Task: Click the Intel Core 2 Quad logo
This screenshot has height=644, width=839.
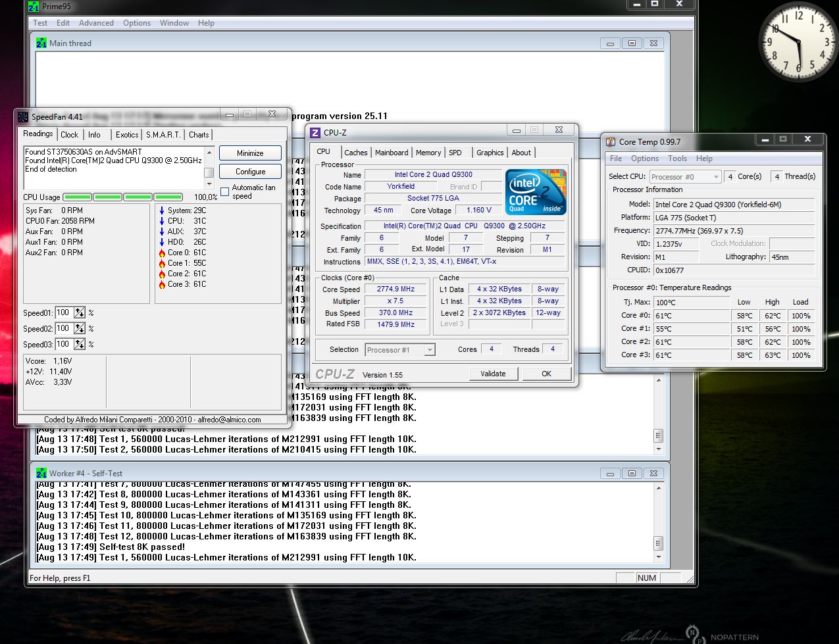Action: 535,192
